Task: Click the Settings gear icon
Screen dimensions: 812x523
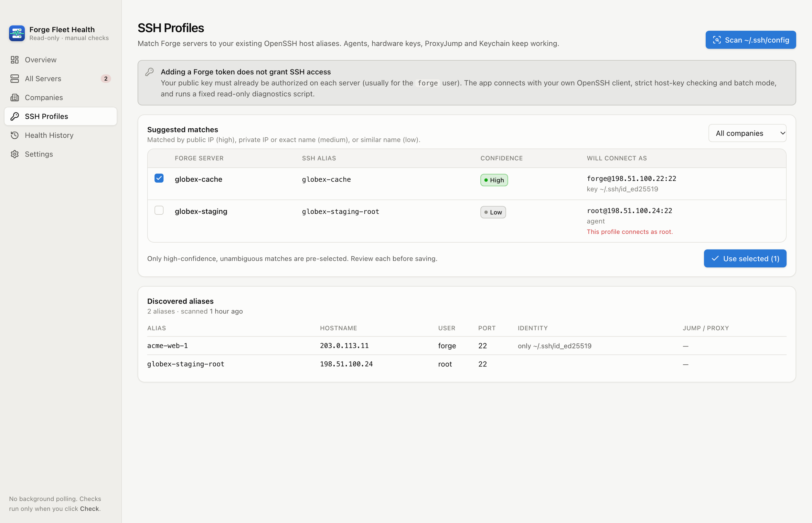Action: point(14,154)
